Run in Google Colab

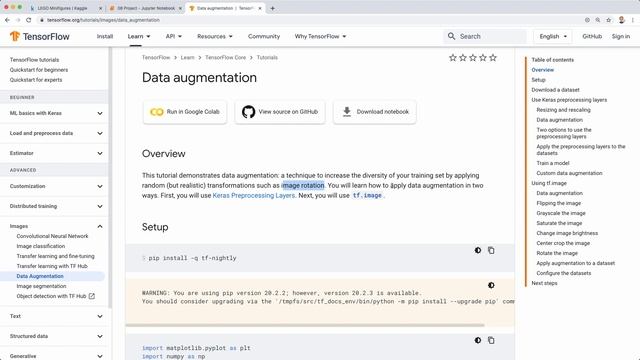185,112
